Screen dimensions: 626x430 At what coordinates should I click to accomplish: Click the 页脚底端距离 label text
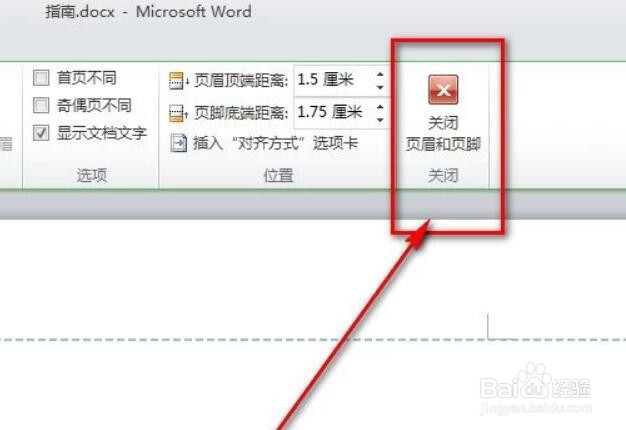point(241,113)
